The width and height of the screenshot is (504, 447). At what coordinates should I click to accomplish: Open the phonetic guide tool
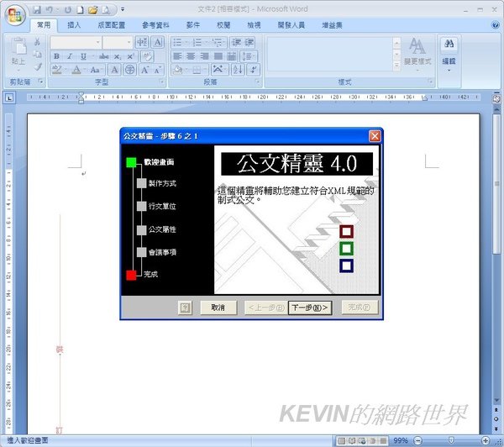(x=142, y=42)
